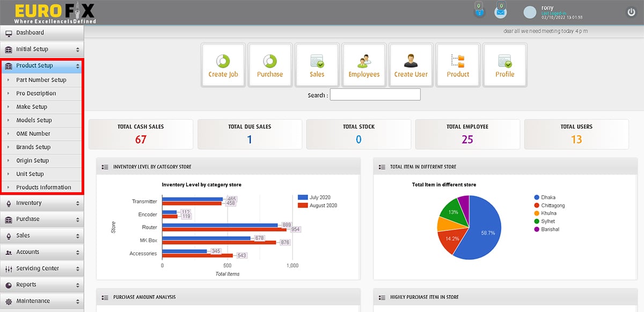Collapse the Product Setup sidebar section
Viewport: 644px width, 312px height.
click(x=42, y=66)
